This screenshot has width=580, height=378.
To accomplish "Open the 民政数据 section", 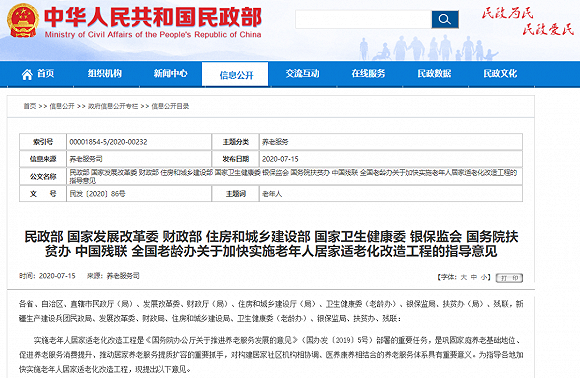I will click(434, 74).
